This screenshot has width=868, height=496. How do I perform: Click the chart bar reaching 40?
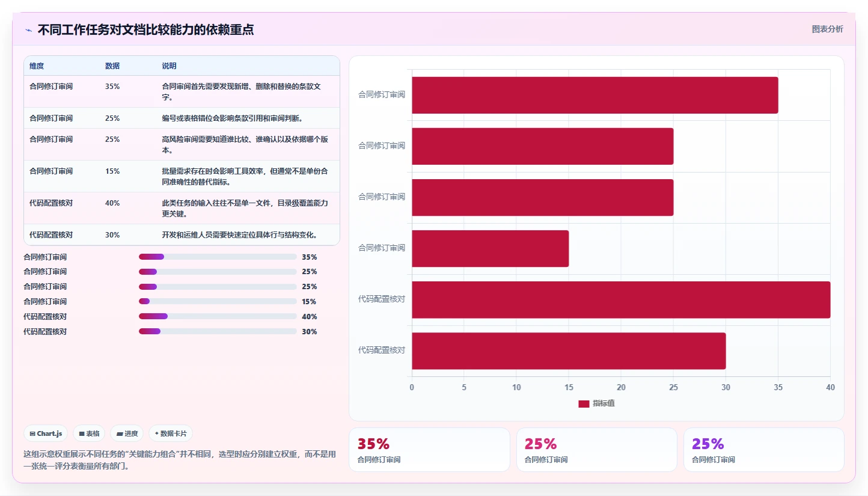621,299
